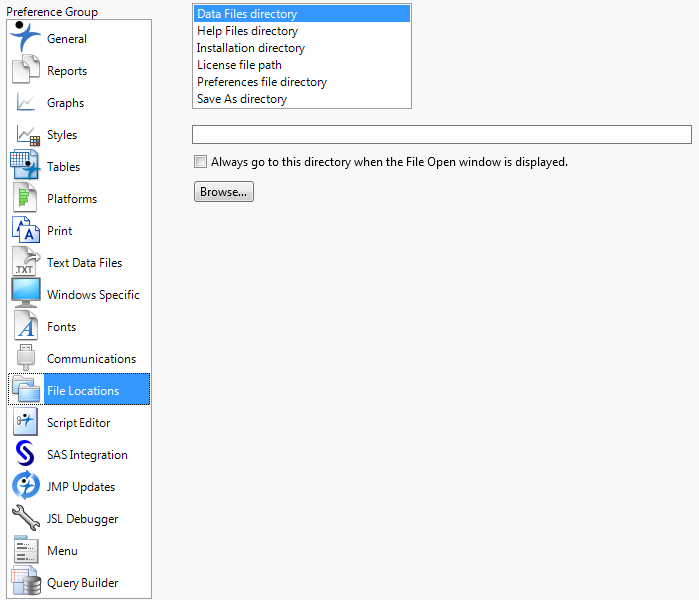Click the Script Editor icon
699x600 pixels.
25,421
